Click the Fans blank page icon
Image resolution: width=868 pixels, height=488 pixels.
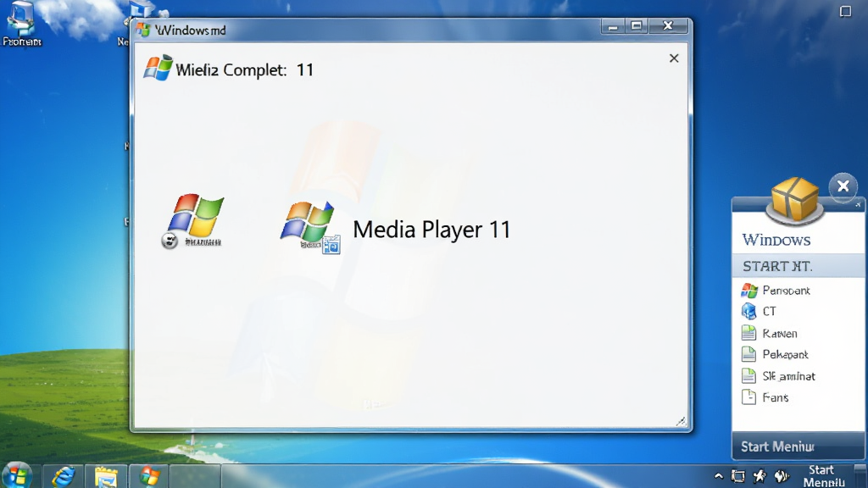pos(748,396)
